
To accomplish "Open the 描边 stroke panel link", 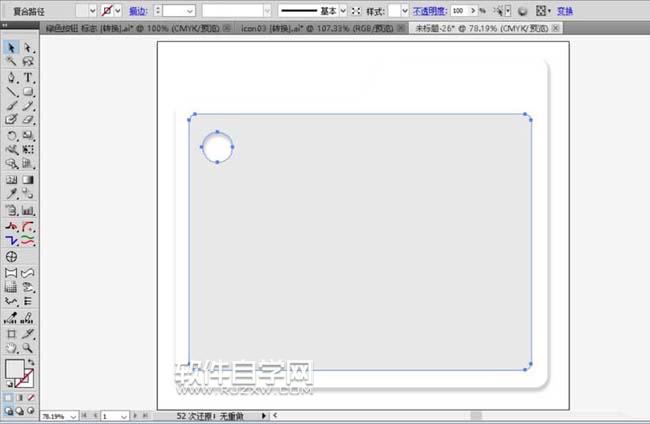I will pos(138,11).
